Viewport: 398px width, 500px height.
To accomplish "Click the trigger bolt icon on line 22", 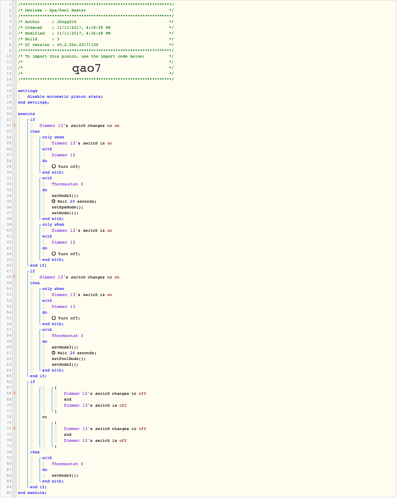I will (14, 126).
